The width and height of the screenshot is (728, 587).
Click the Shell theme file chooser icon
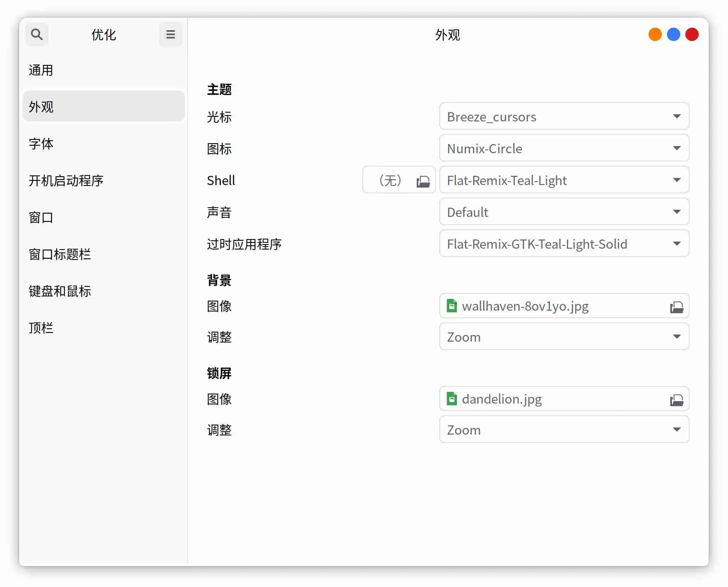tap(423, 181)
